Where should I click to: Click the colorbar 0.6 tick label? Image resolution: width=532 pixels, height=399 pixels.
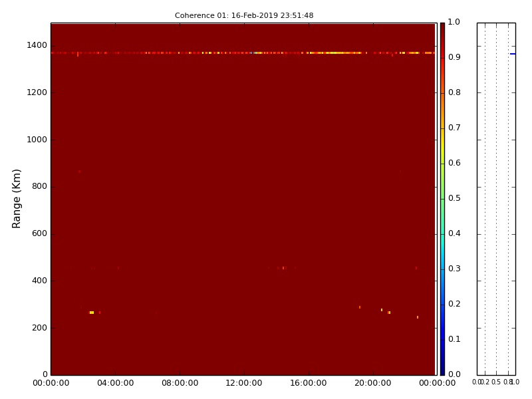tap(454, 163)
